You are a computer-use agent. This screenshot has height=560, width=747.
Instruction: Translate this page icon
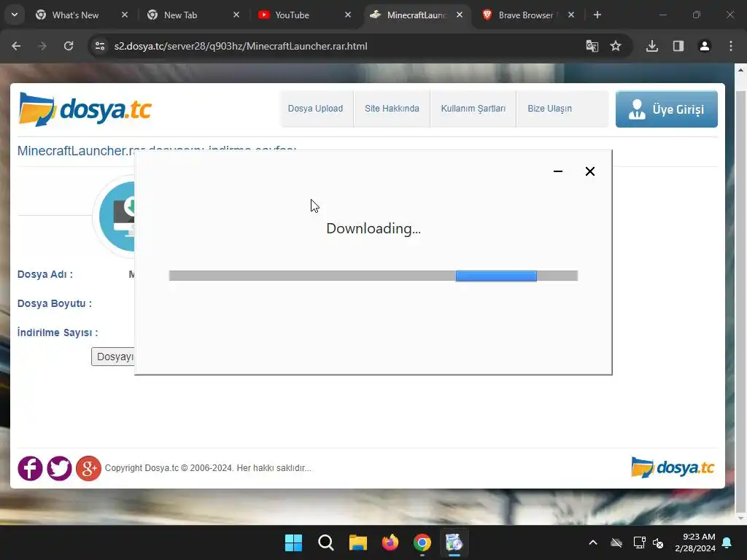pyautogui.click(x=592, y=46)
